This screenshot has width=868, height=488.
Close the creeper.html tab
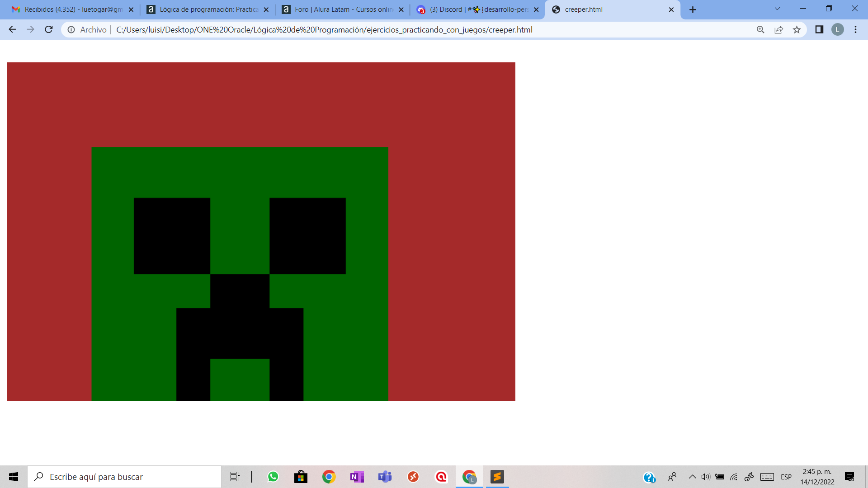[671, 9]
